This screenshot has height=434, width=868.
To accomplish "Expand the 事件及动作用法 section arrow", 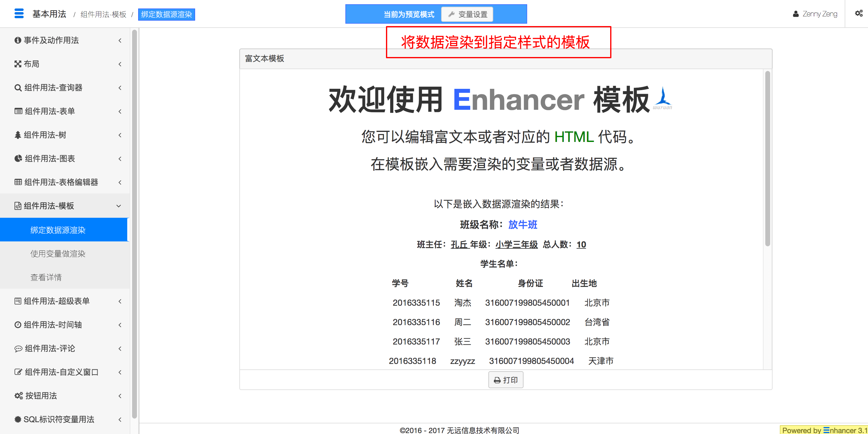I will coord(120,40).
